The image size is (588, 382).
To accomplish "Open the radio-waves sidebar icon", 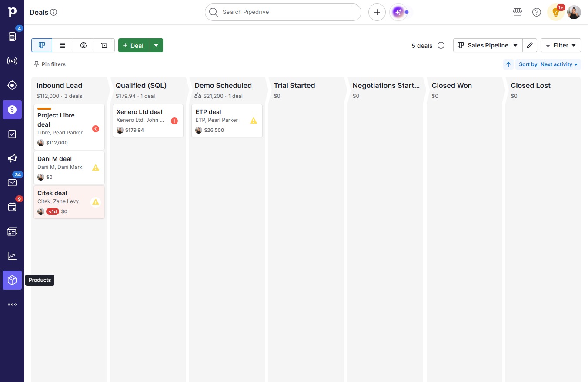I will click(12, 61).
